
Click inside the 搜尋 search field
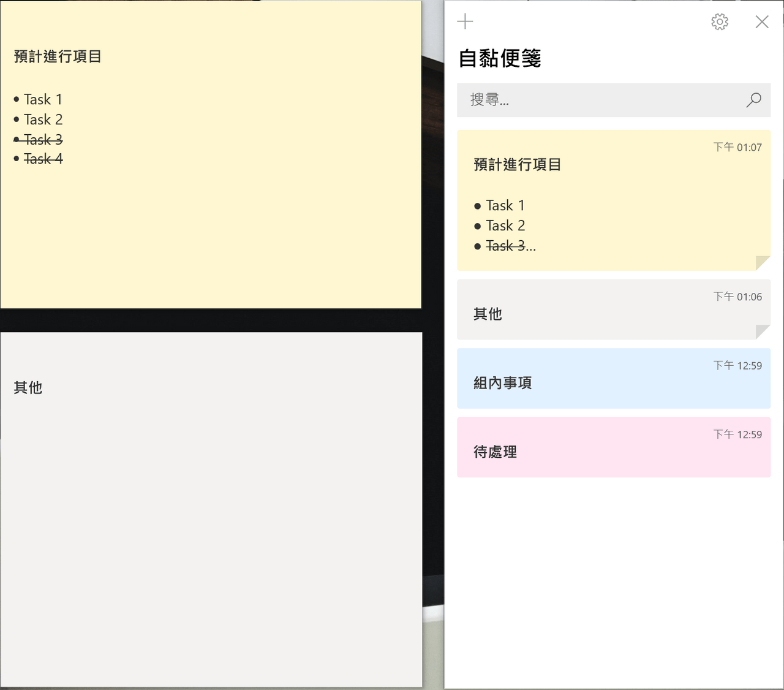tap(582, 100)
